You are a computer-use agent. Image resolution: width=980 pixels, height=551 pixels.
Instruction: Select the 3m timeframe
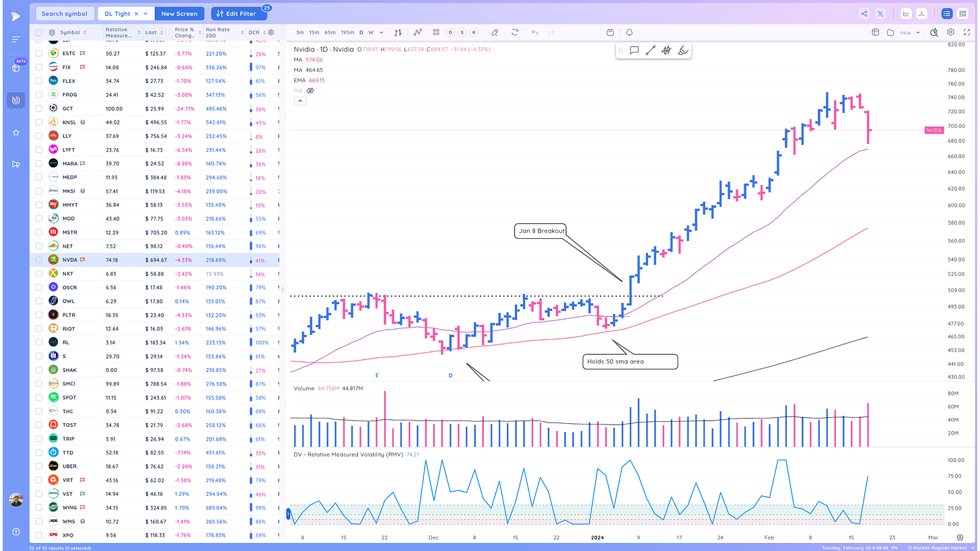pyautogui.click(x=300, y=32)
